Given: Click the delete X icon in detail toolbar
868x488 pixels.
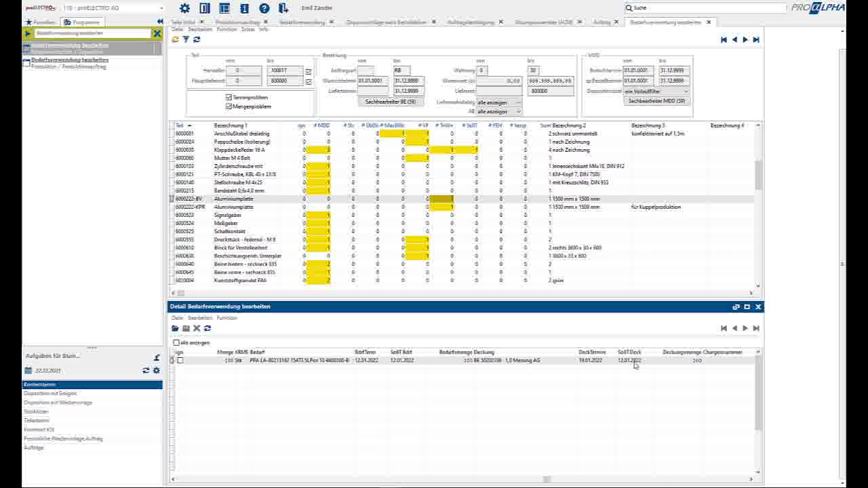Looking at the screenshot, I should click(x=197, y=328).
